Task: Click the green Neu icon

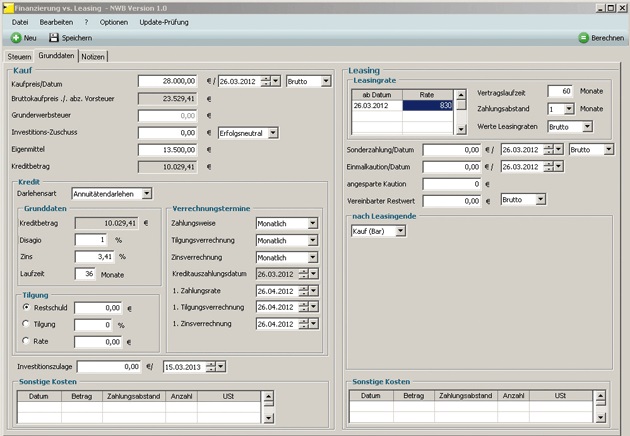Action: 16,37
